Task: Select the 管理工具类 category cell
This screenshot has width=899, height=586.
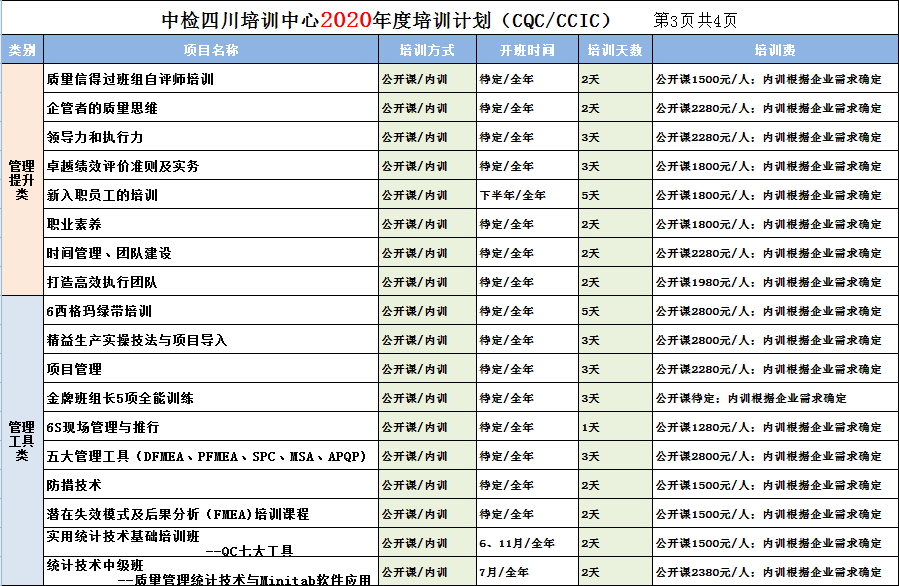Action: (x=22, y=440)
